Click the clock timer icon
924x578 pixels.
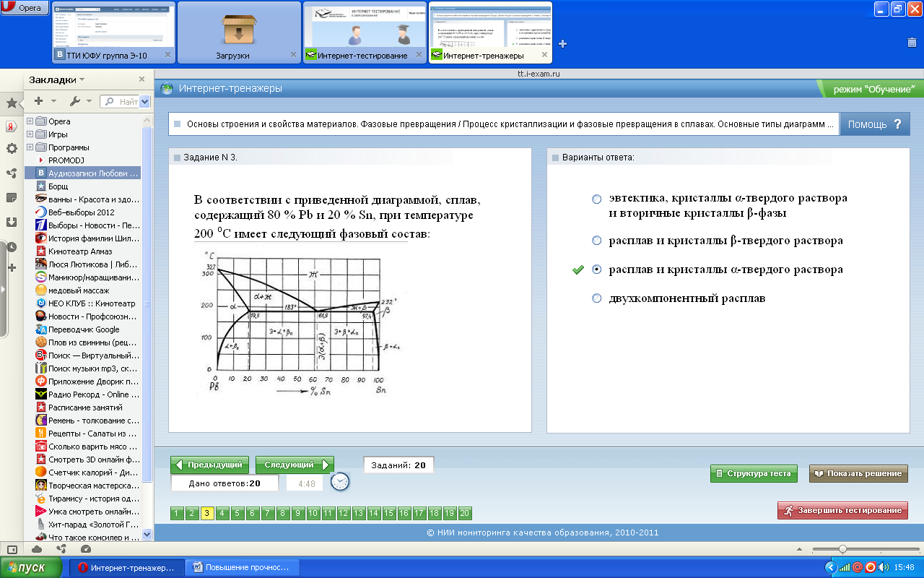point(340,481)
